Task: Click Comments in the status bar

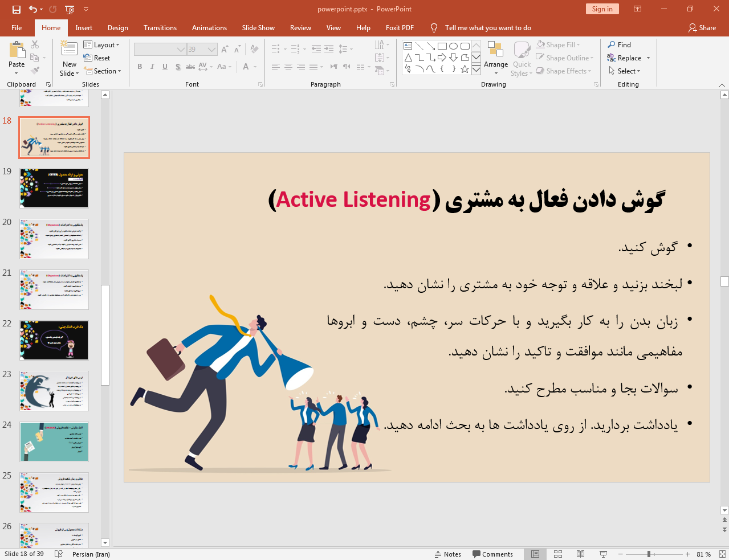Action: [x=492, y=554]
